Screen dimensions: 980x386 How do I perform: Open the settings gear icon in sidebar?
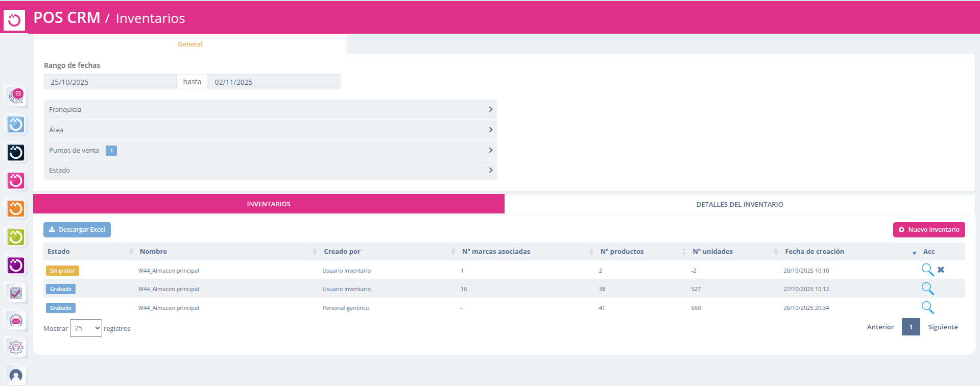click(x=16, y=348)
